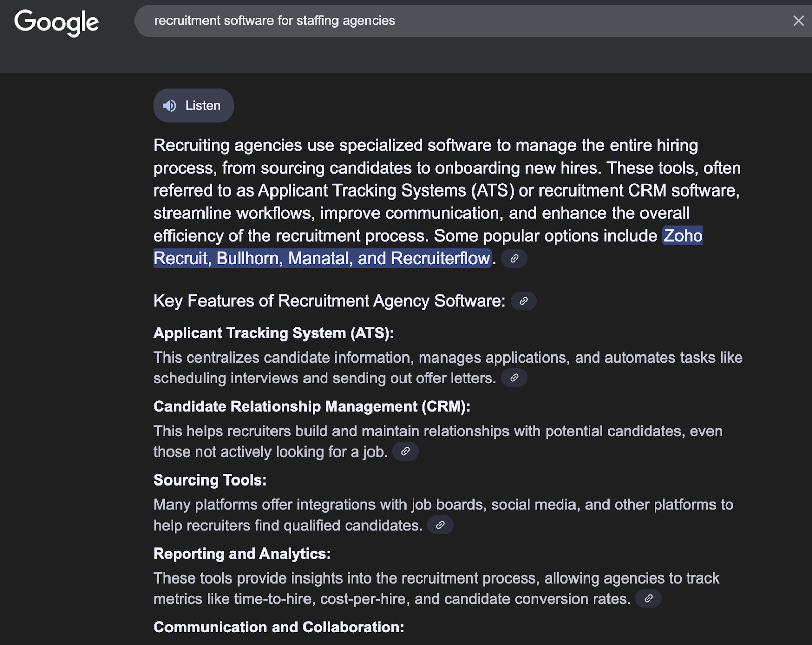The width and height of the screenshot is (812, 645).
Task: Open source link icon after Recruiterflow sentence
Action: (514, 259)
